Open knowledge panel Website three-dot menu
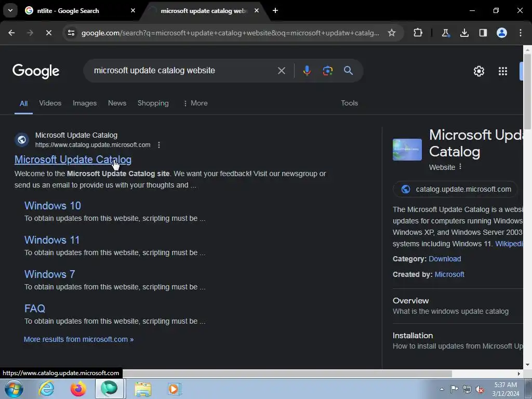The width and height of the screenshot is (532, 399). coord(460,167)
